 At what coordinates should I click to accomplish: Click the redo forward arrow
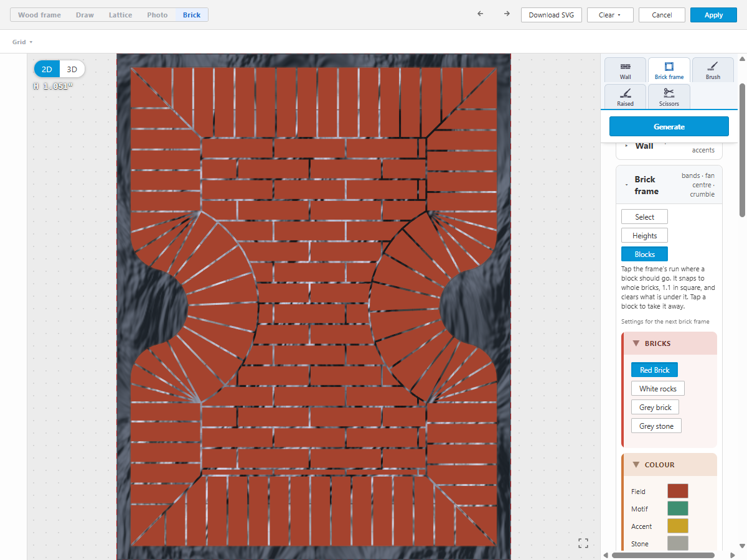[507, 14]
